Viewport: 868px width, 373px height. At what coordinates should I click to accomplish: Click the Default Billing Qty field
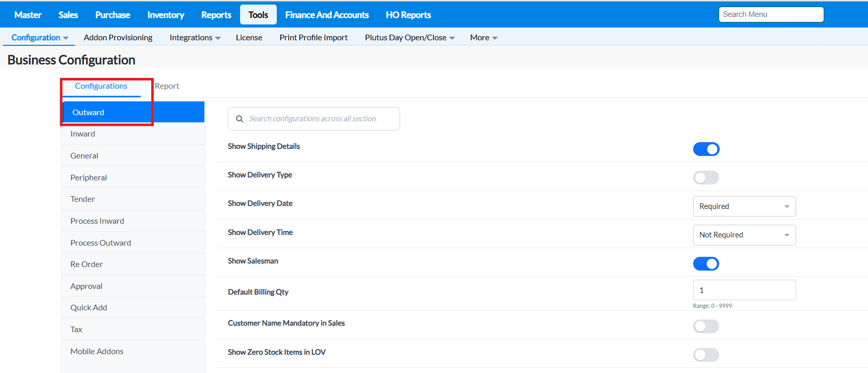[744, 290]
